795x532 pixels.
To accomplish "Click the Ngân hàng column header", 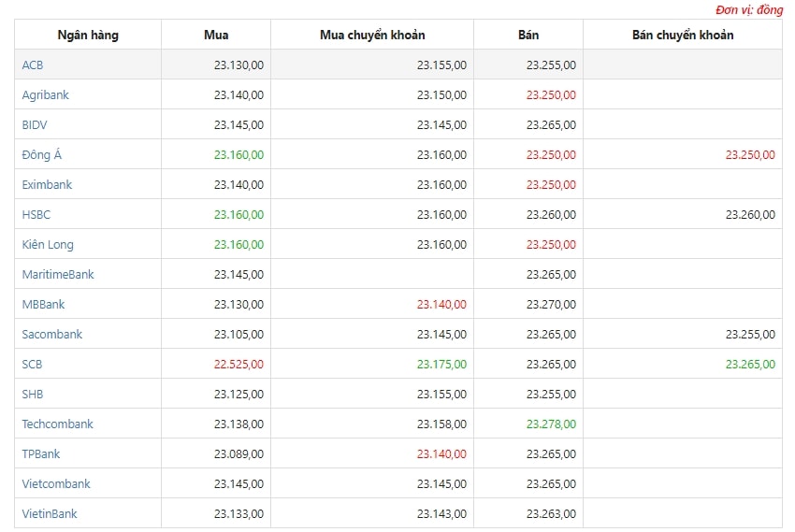I will pos(88,35).
